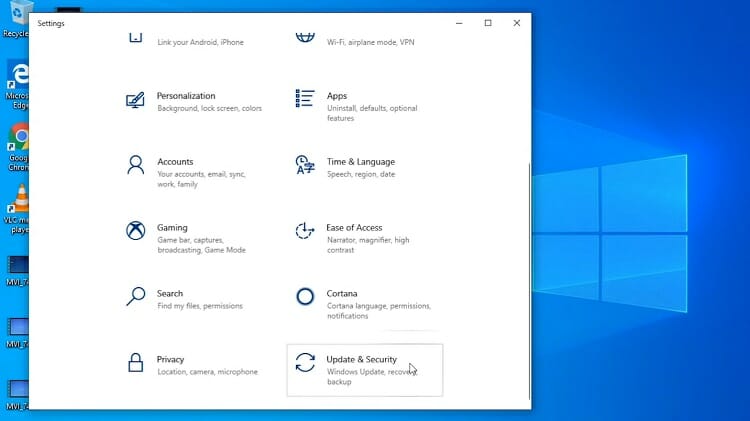Select the Ease of Access icon
This screenshot has width=750, height=421.
pos(305,231)
